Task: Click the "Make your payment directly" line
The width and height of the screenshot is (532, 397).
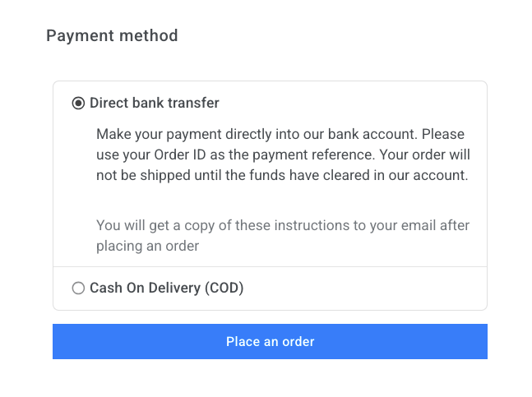Action: pos(280,134)
